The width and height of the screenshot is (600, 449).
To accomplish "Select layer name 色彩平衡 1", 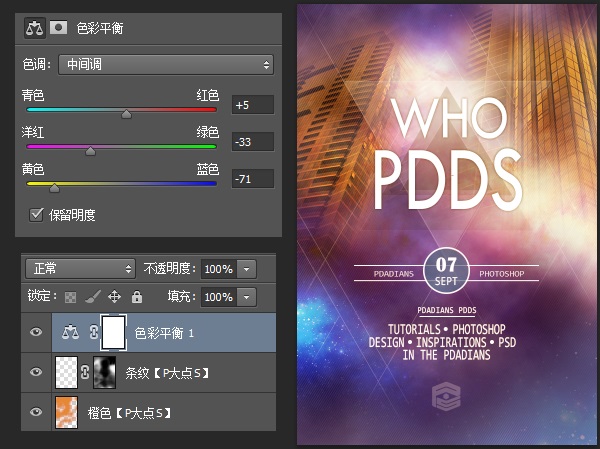I will (165, 333).
